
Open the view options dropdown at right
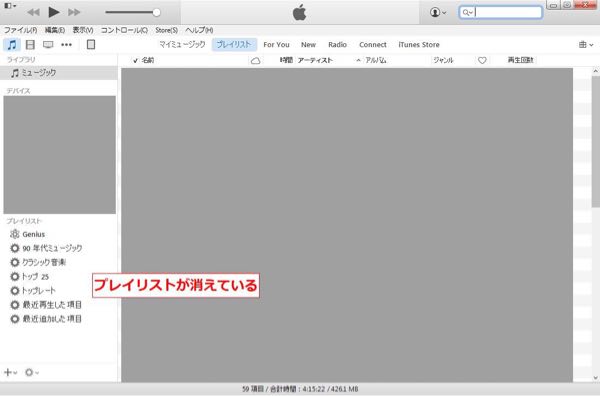click(586, 45)
